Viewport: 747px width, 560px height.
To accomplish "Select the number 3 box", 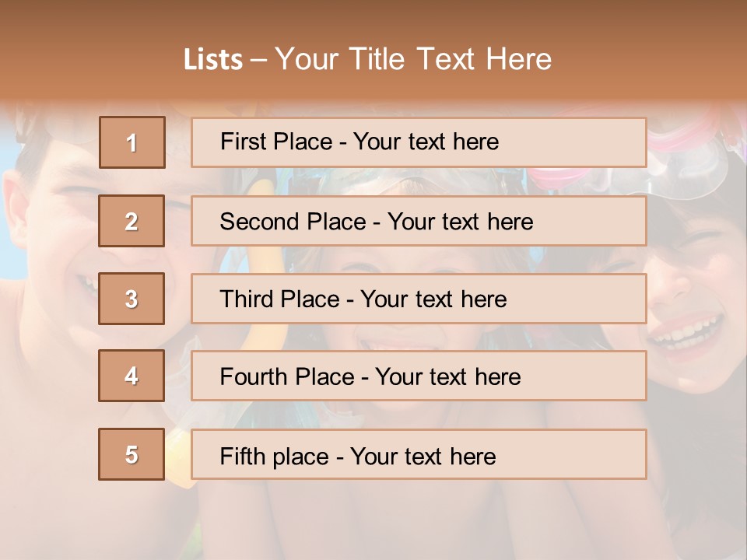I will pos(132,299).
